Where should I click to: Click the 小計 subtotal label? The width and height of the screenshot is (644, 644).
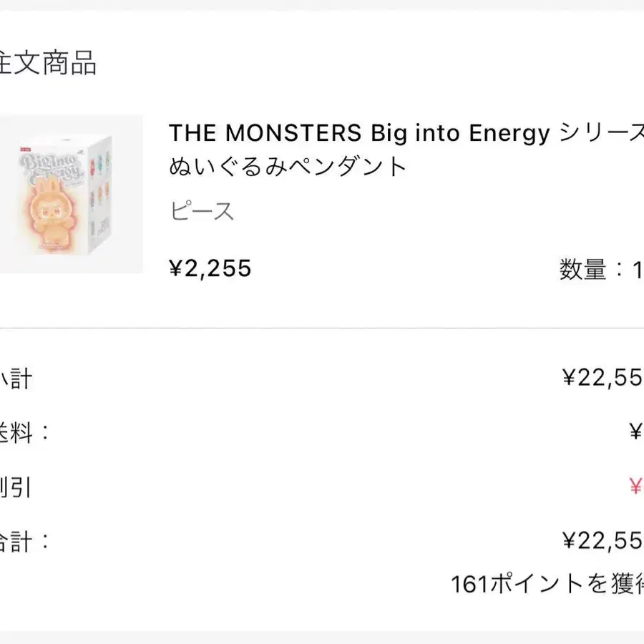tap(16, 379)
